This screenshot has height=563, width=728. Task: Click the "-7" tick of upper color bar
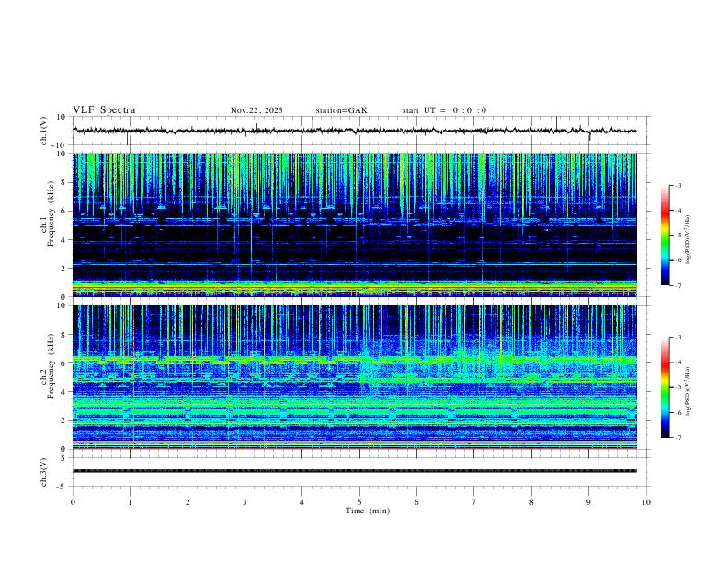pos(678,285)
